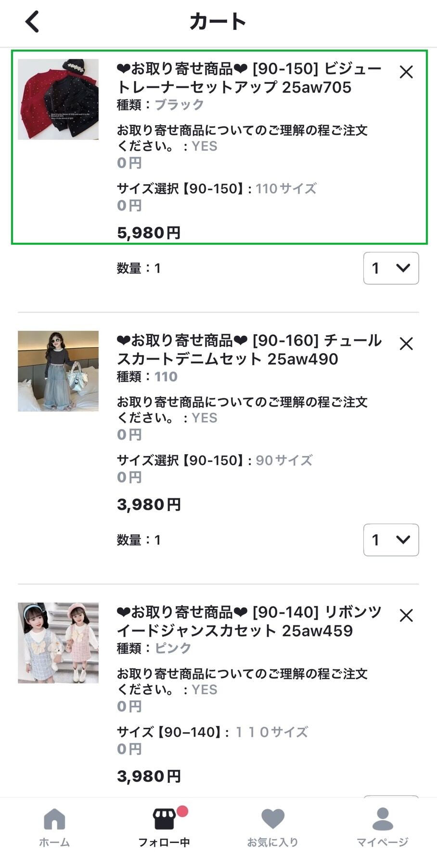Open quantity dropdown for チュールスカートデニムセット
This screenshot has width=437, height=868.
click(391, 540)
